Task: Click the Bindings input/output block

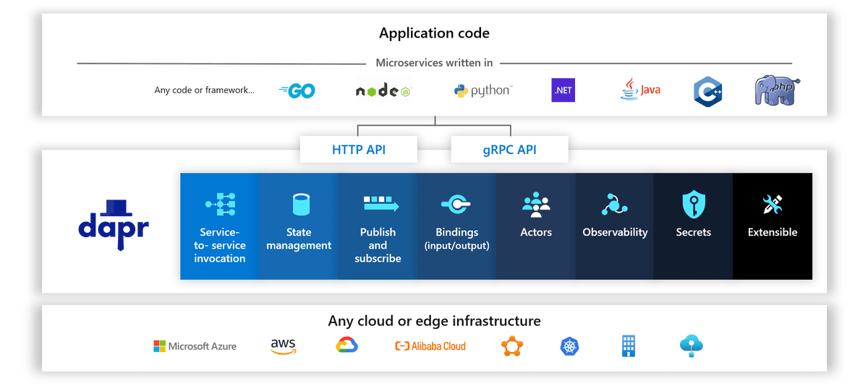Action: click(x=456, y=226)
